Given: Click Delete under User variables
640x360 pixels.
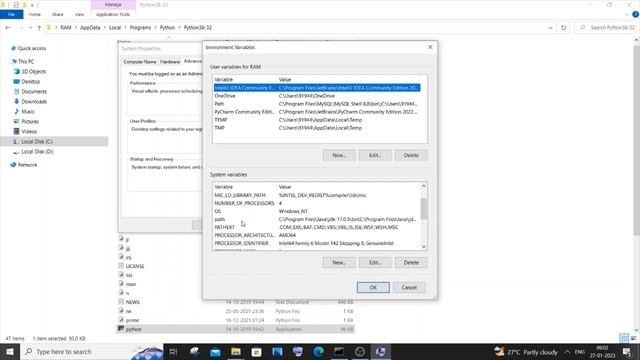Looking at the screenshot, I should pos(411,156).
